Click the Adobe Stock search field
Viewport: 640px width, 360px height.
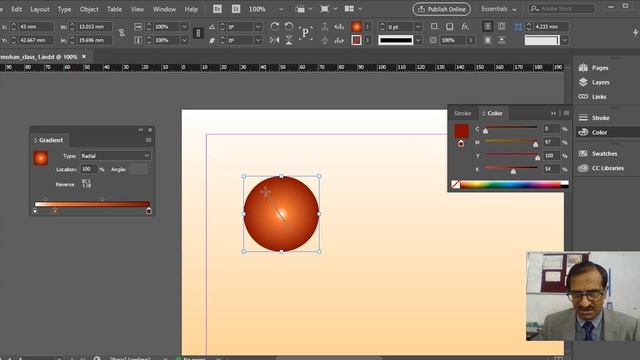point(562,9)
